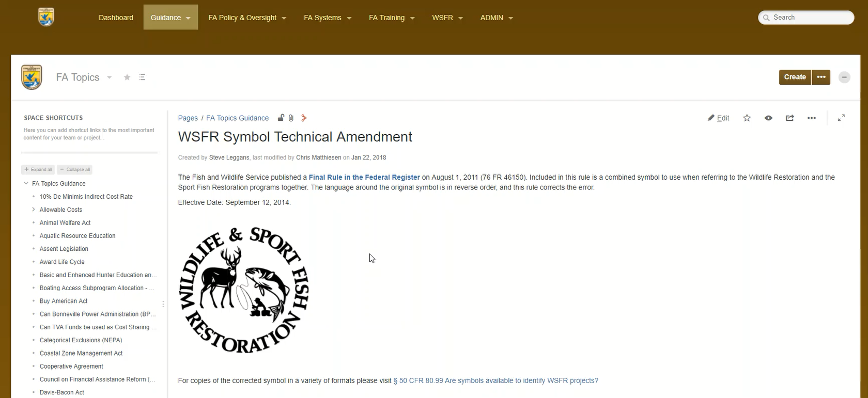This screenshot has height=398, width=868.
Task: Open the FA Training dropdown menu
Action: (392, 18)
